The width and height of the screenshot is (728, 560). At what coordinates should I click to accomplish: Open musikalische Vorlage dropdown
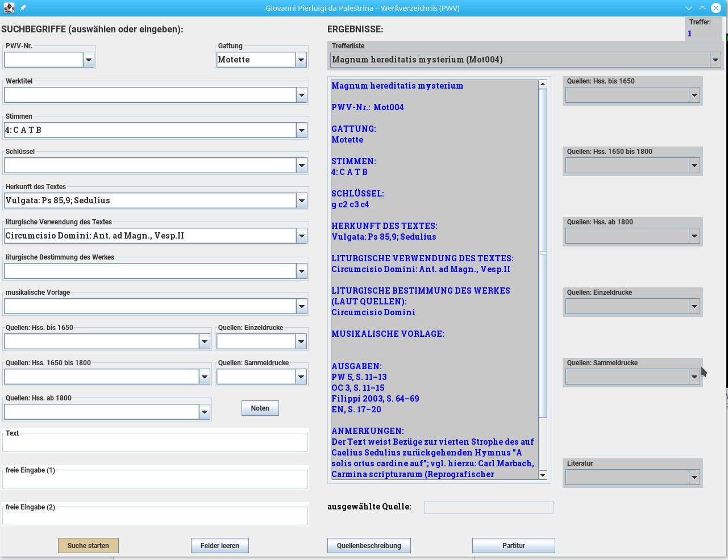[302, 306]
